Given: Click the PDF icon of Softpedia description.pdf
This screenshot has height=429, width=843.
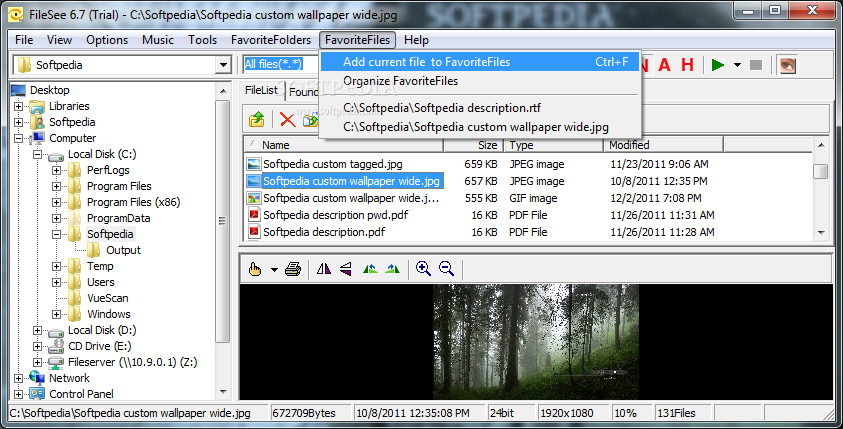Looking at the screenshot, I should pyautogui.click(x=253, y=232).
